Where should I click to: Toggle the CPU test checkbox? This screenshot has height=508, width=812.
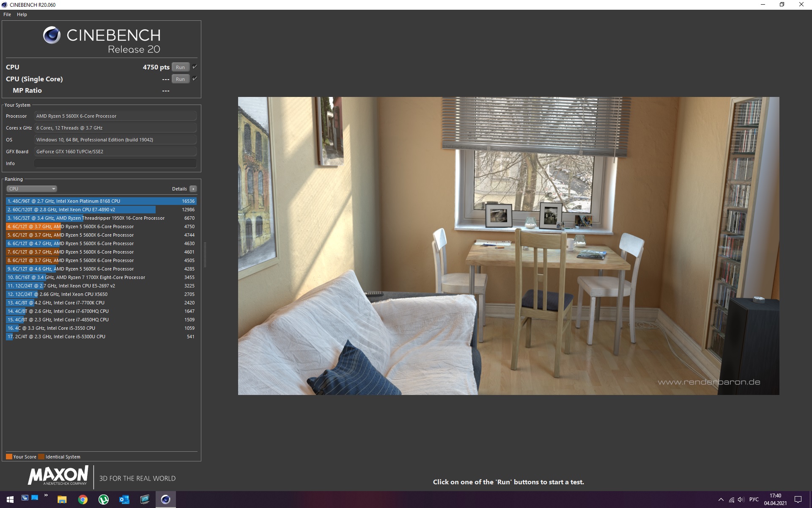pyautogui.click(x=195, y=67)
